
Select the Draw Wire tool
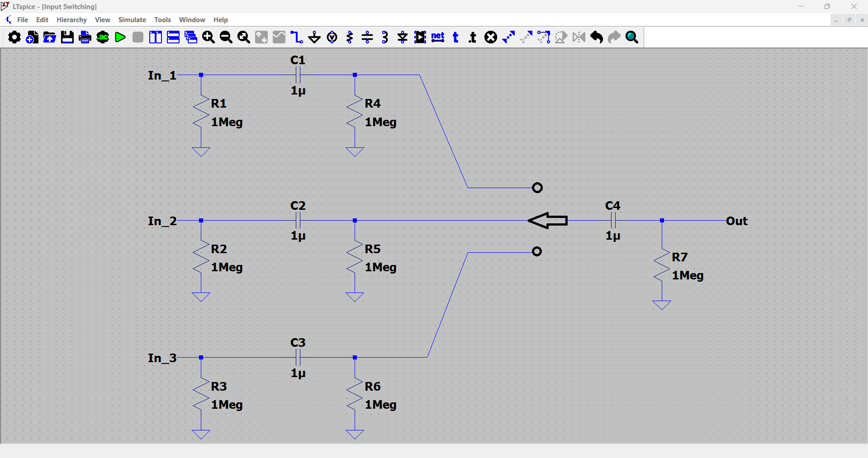pos(297,37)
